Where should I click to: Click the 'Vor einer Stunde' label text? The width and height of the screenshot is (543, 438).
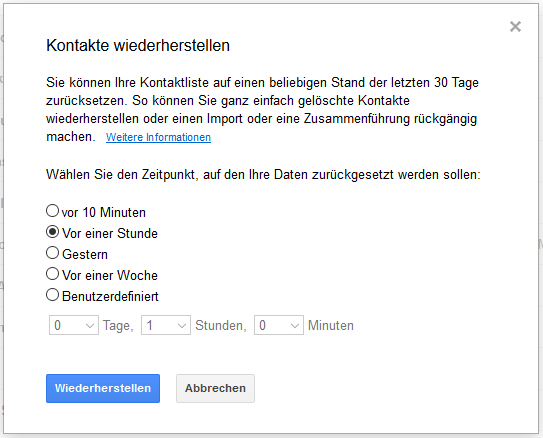pos(110,233)
